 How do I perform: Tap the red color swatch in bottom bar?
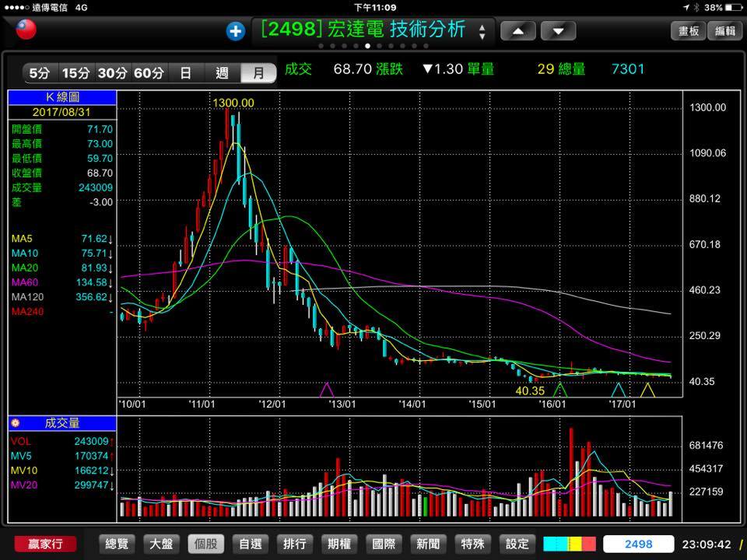(588, 544)
